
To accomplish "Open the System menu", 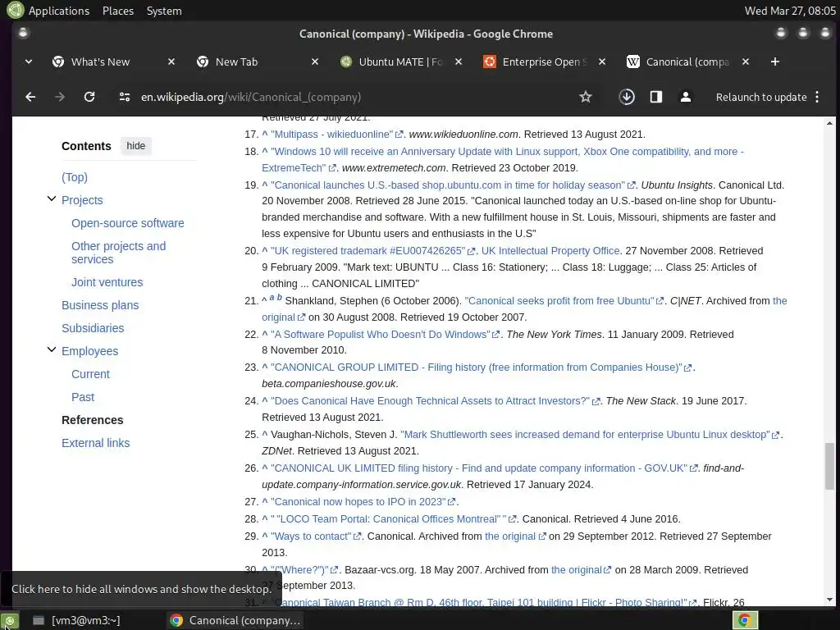I will [164, 11].
